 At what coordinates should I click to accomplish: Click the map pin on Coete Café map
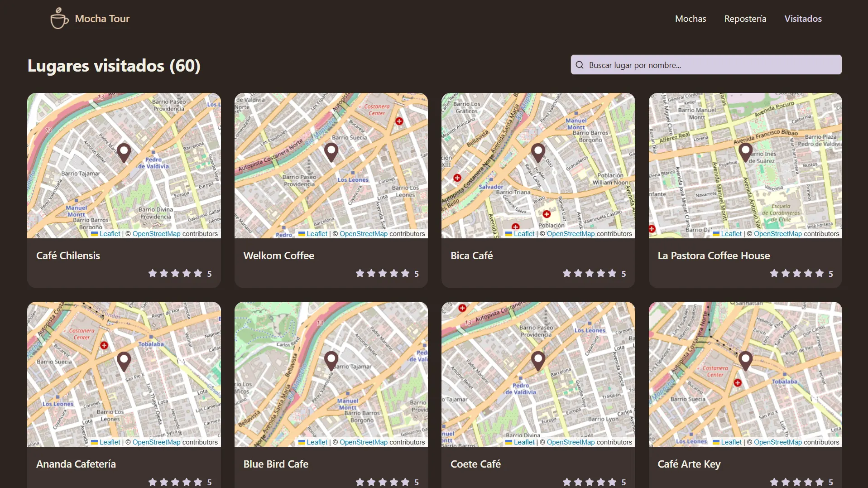click(x=538, y=362)
